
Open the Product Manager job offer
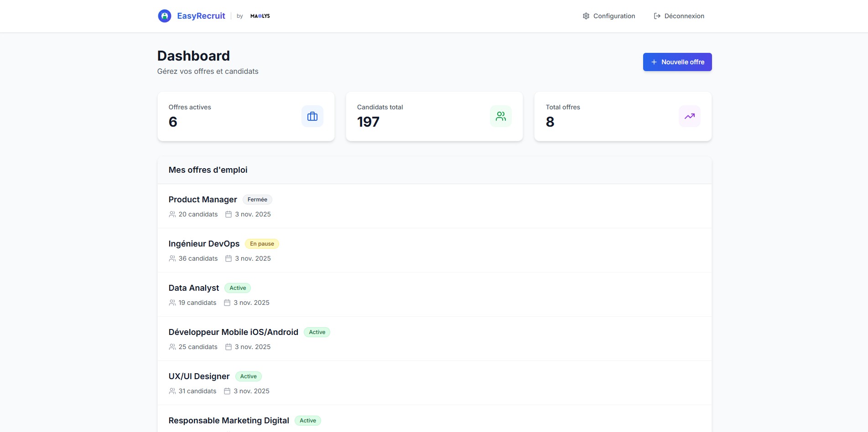pyautogui.click(x=203, y=199)
